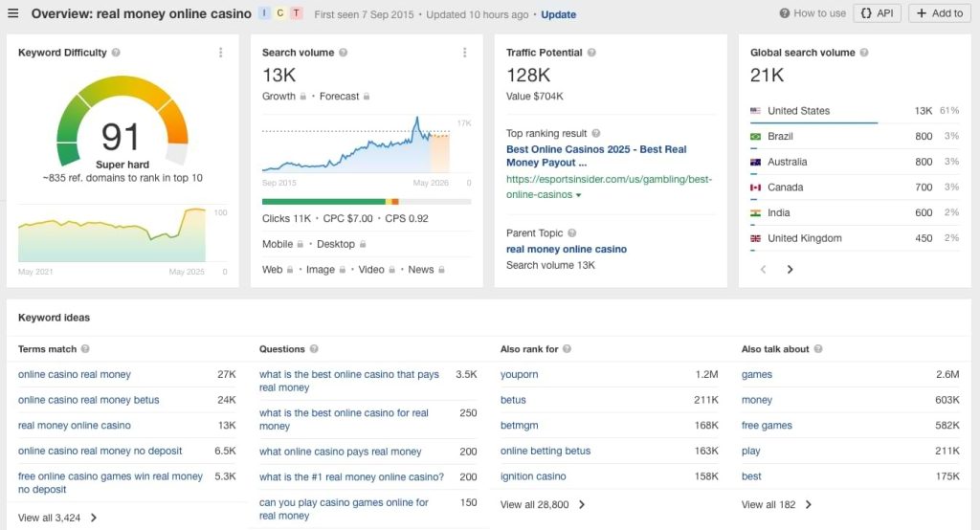Viewport: 980px width, 530px height.
Task: Expand View all 3,424 terms match
Action: (57, 518)
